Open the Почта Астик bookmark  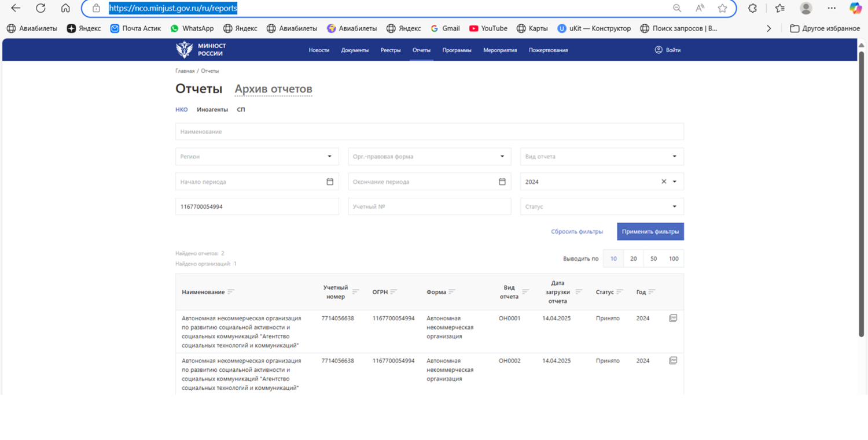tap(135, 28)
